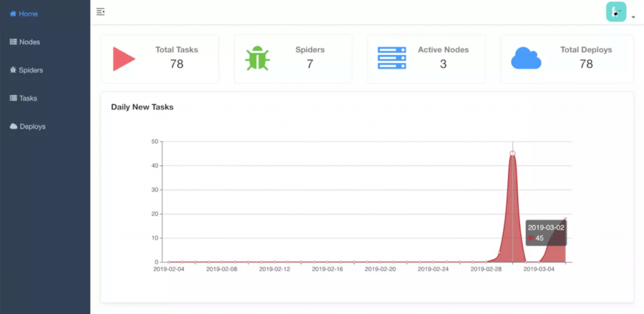Select Tasks in the sidebar
The width and height of the screenshot is (644, 314).
click(45, 98)
